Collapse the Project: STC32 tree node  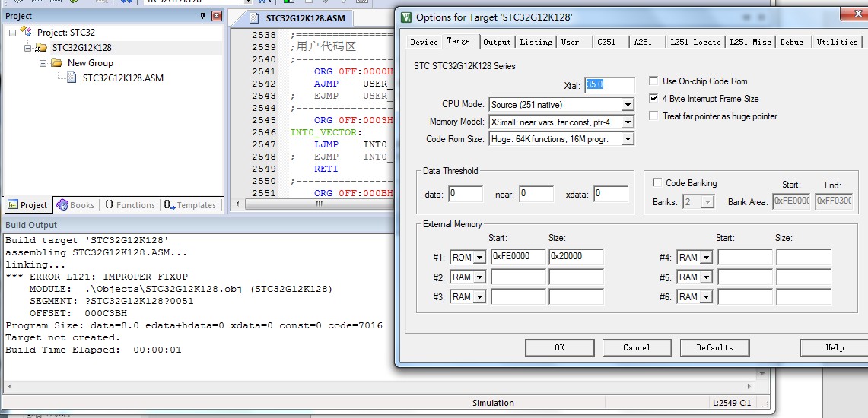click(12, 33)
